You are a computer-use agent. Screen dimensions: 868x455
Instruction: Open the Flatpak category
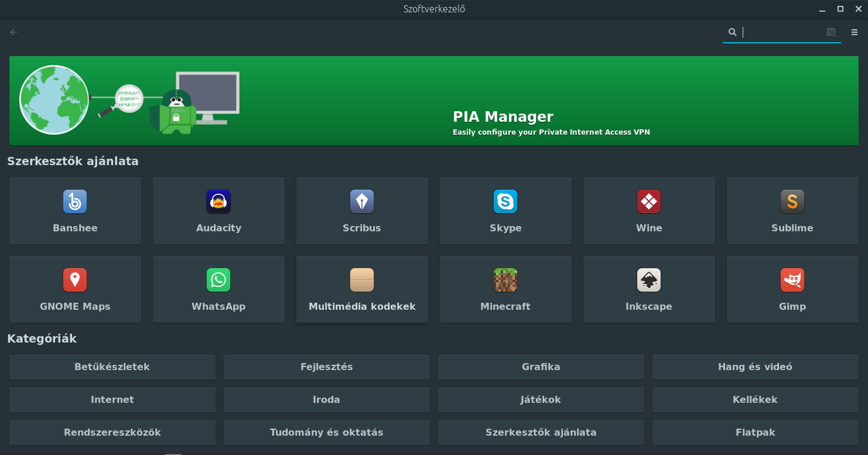pos(756,432)
